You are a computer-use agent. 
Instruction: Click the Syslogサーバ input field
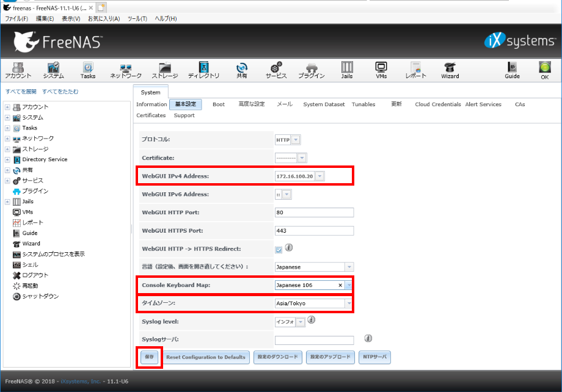coord(315,340)
